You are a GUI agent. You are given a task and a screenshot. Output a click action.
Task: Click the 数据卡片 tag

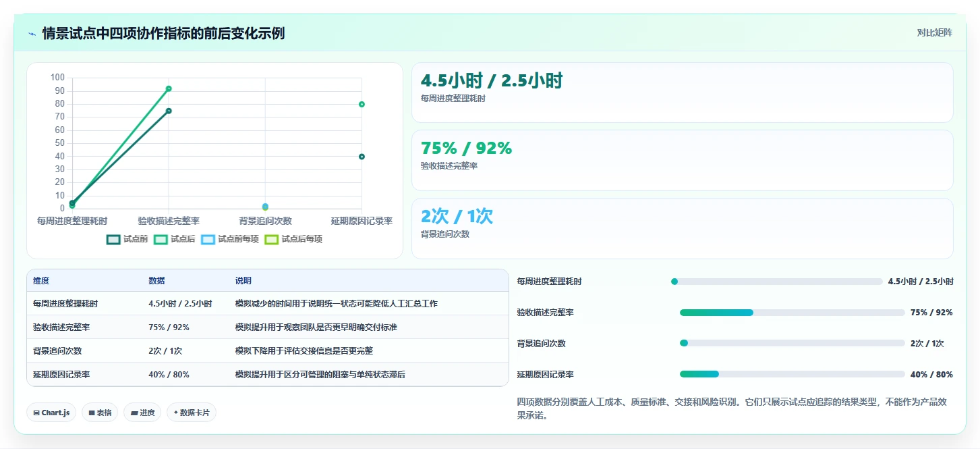click(192, 413)
